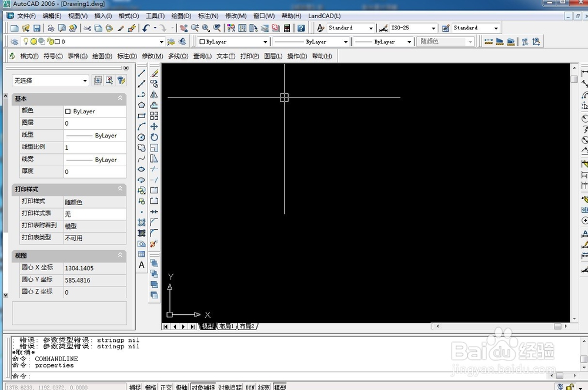Open the 文件(F) menu
The width and height of the screenshot is (588, 390).
point(26,16)
